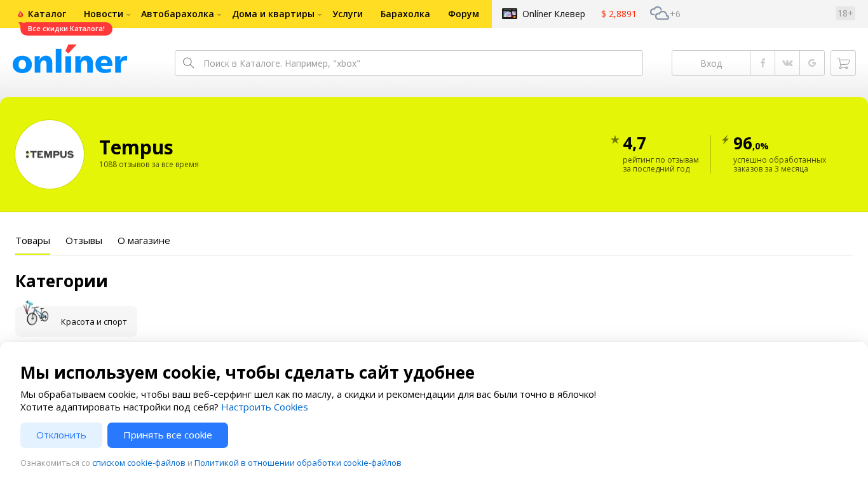The height and width of the screenshot is (488, 868).
Task: Switch to the Товары tab
Action: [32, 241]
